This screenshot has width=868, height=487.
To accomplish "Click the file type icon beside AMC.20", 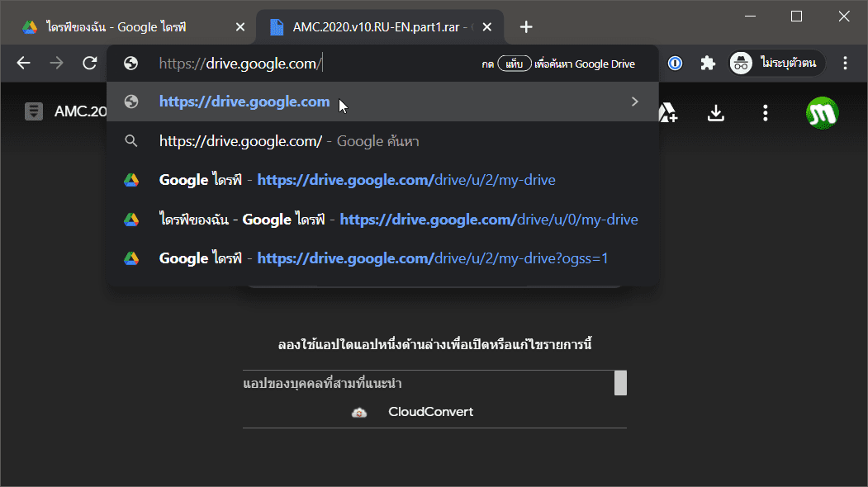I will (x=34, y=111).
